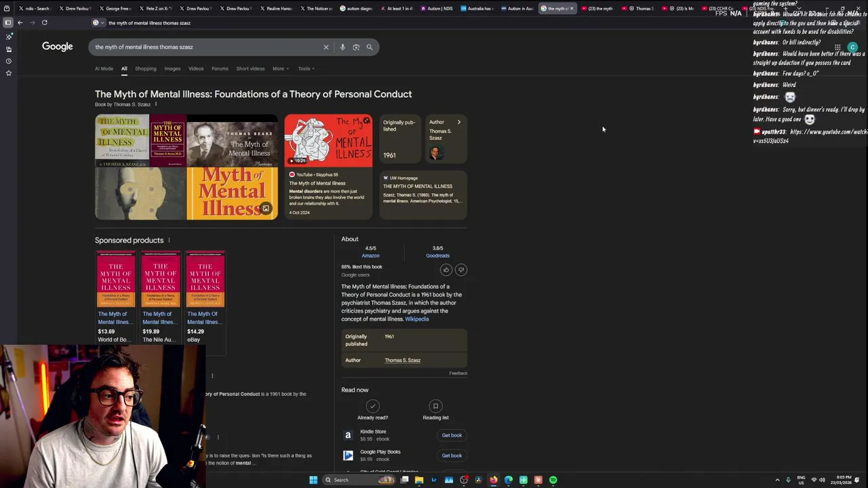Viewport: 868px width, 488px height.
Task: Go forward with the browser forward arrow
Action: (x=32, y=22)
